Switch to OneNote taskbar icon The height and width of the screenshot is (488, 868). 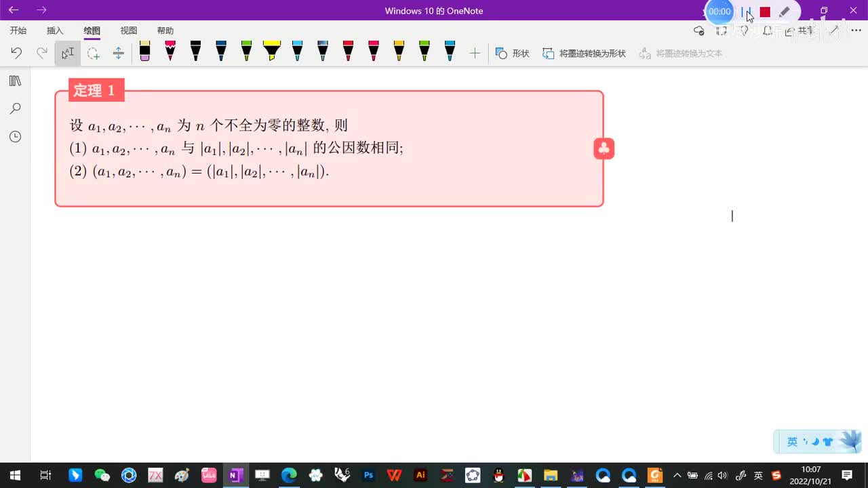236,475
